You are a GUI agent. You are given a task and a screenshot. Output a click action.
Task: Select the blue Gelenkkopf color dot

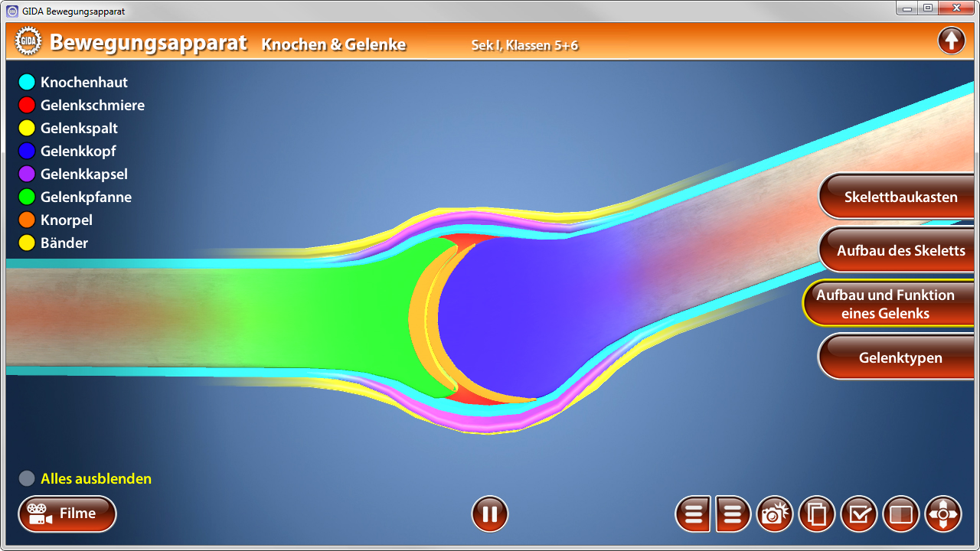tap(27, 151)
